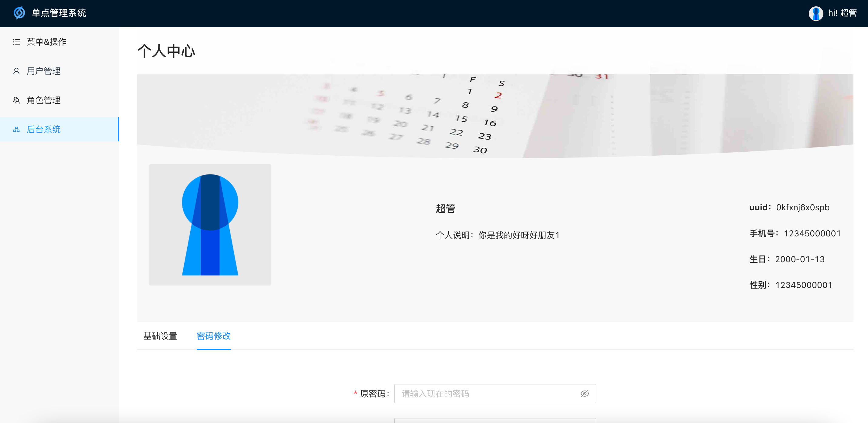Focus the 原密码 input field
Screen dimensions: 868x423
[495, 393]
